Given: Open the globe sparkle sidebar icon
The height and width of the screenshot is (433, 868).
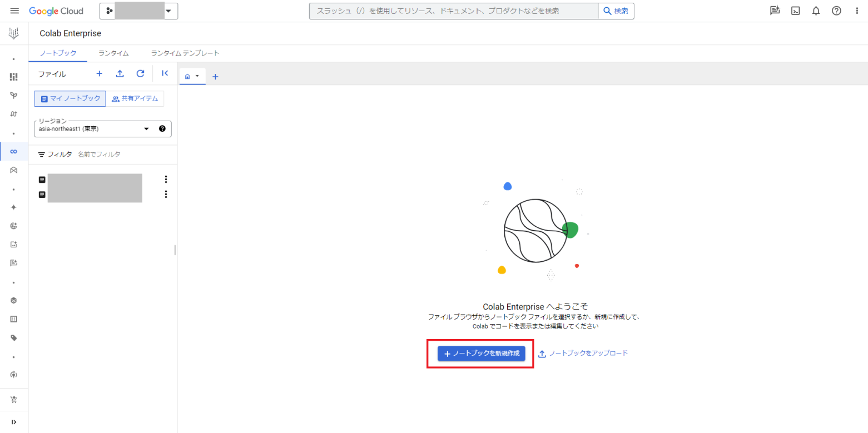Looking at the screenshot, I should (x=14, y=226).
